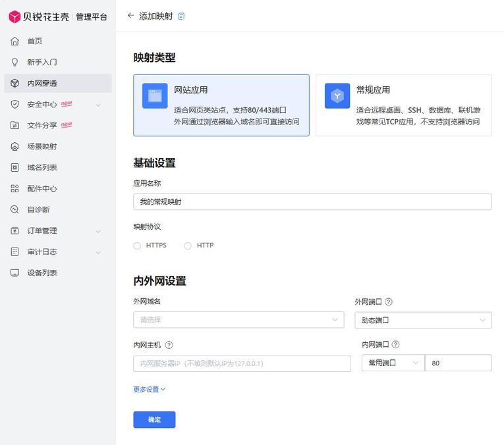The image size is (504, 445).
Task: Click the 应用名称 input field
Action: [312, 202]
